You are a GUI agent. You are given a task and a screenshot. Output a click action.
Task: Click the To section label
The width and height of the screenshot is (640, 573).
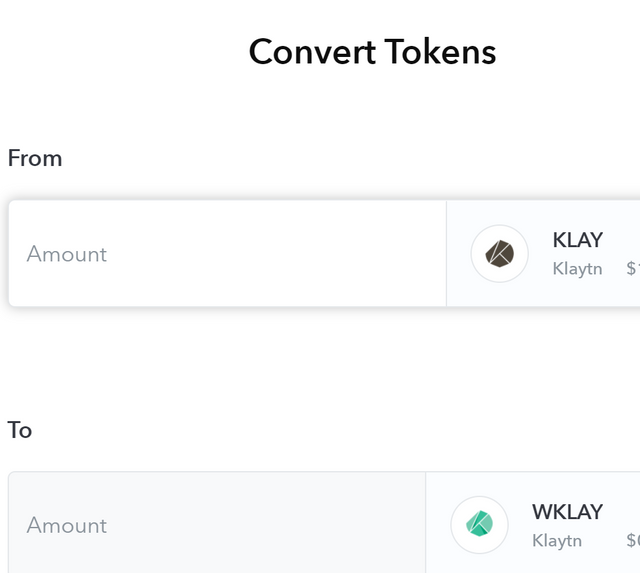pyautogui.click(x=20, y=430)
